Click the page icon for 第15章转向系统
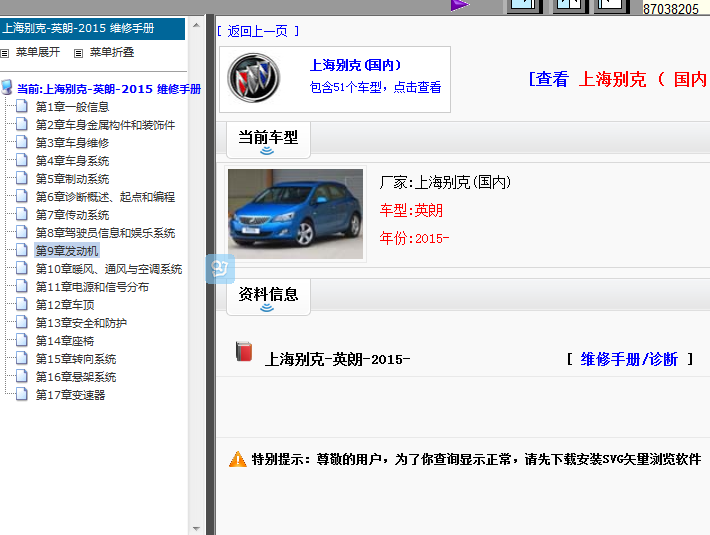Image resolution: width=710 pixels, height=535 pixels. 22,358
